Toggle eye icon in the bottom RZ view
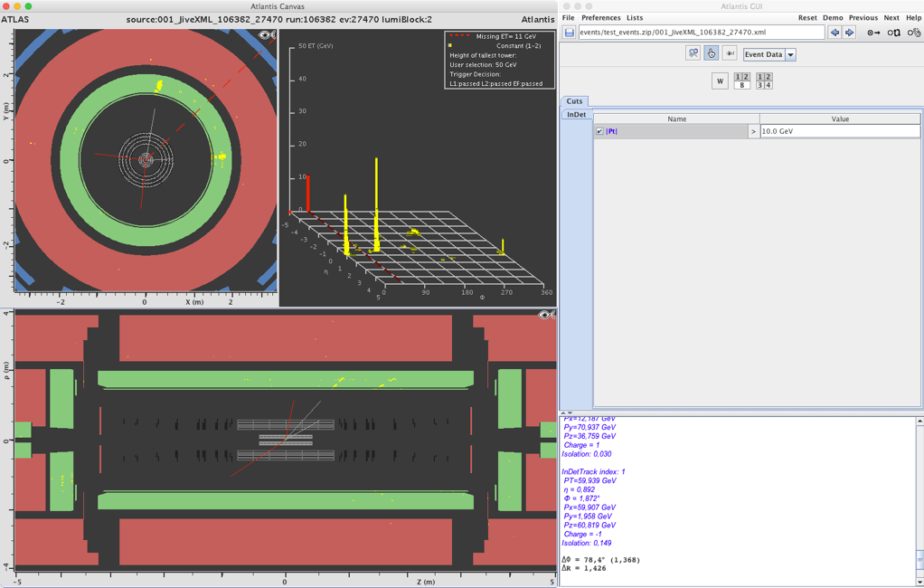924x588 pixels. pyautogui.click(x=545, y=315)
